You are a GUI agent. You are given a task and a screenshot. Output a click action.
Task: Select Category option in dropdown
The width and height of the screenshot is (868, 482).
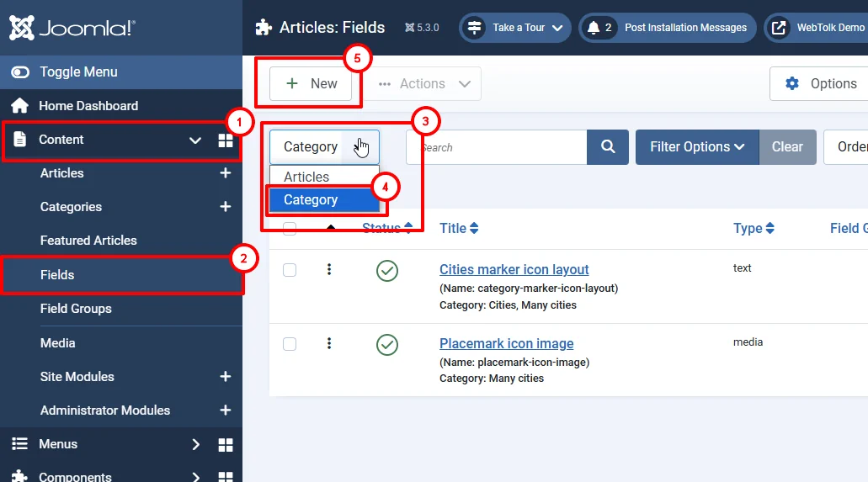point(324,199)
